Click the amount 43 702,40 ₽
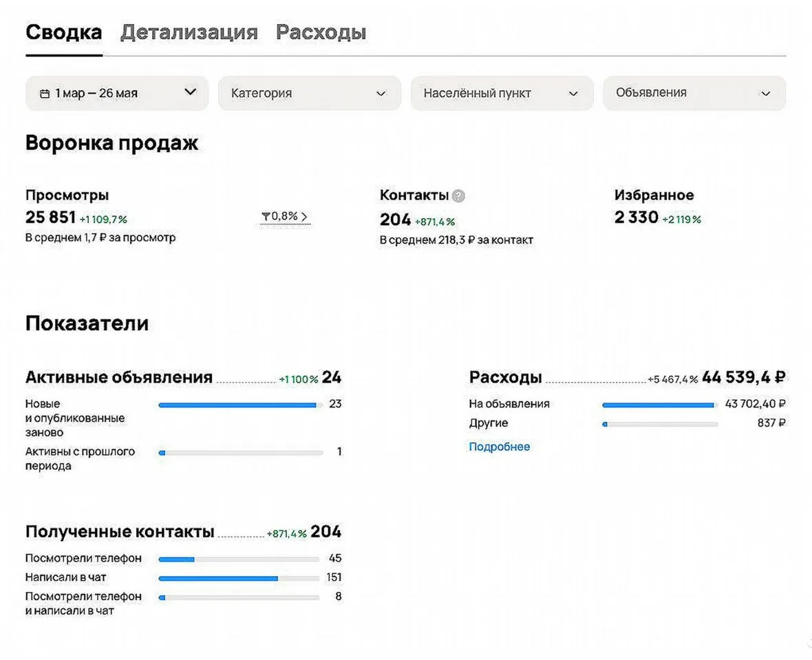The height and width of the screenshot is (660, 812). pos(755,403)
